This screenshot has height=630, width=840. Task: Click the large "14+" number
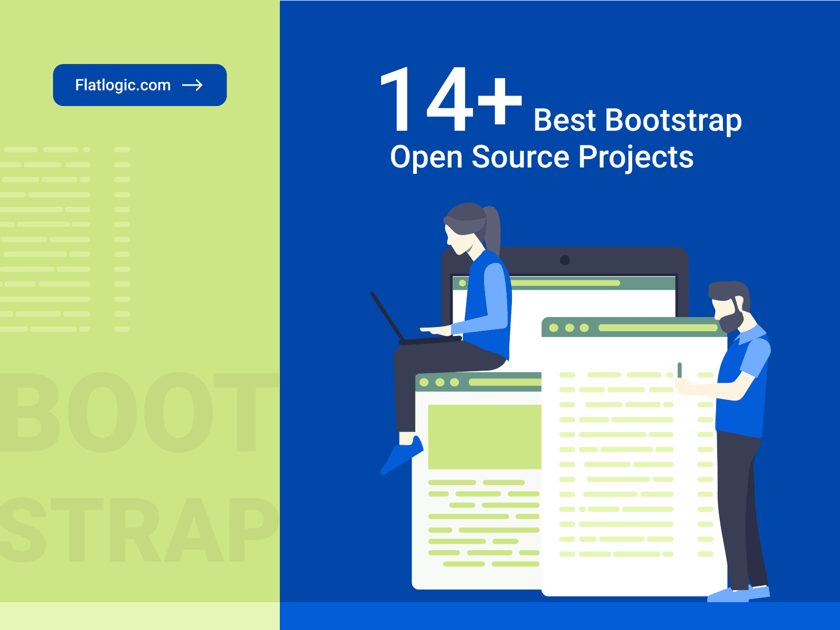451,100
